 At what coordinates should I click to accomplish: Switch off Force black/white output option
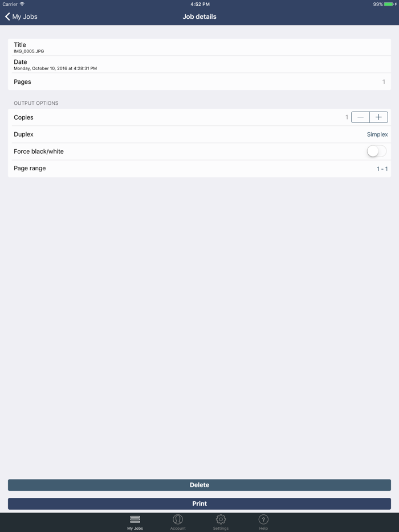click(376, 151)
